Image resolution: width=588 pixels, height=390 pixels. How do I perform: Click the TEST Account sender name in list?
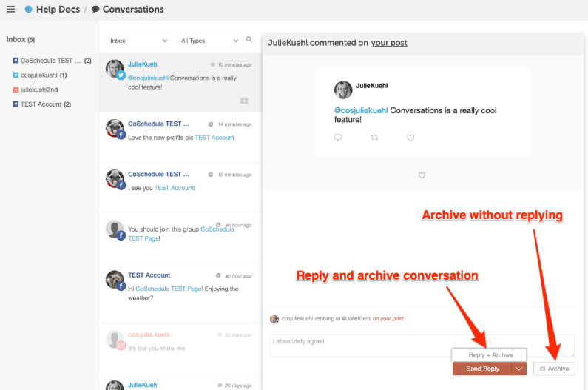[x=149, y=275]
